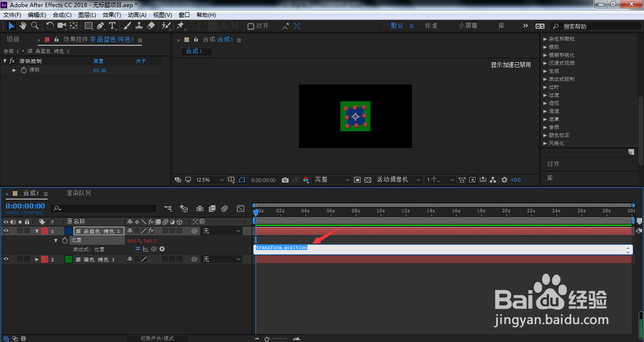
Task: Click the fast previews lightning icon
Action: click(473, 180)
